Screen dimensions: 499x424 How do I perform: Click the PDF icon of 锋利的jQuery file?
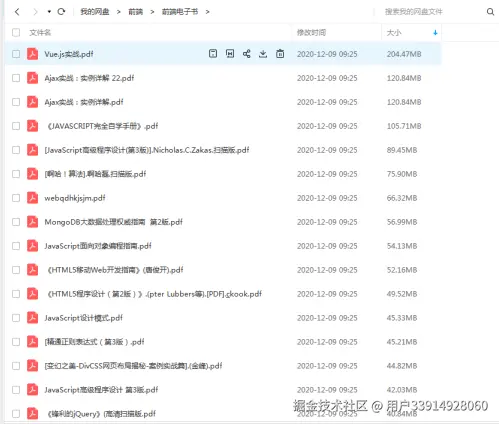pyautogui.click(x=32, y=414)
